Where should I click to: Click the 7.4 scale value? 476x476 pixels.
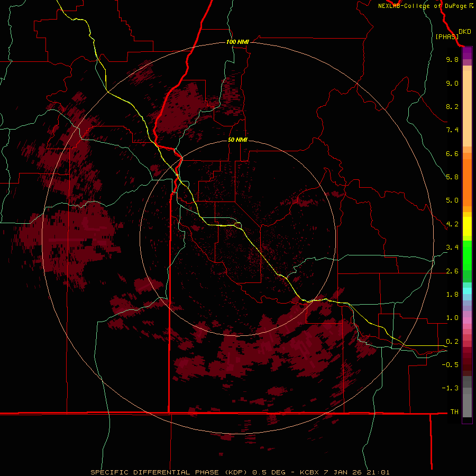pyautogui.click(x=452, y=130)
